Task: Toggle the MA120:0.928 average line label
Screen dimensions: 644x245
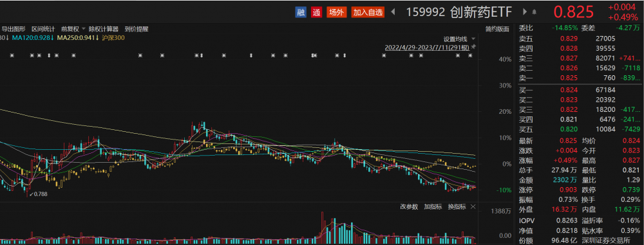Action: (33, 38)
